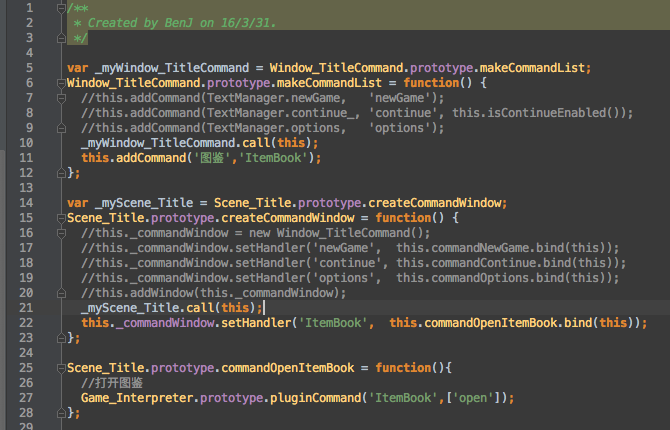
Task: Click '_myWindow_TitleCommand' on line 10
Action: point(158,143)
